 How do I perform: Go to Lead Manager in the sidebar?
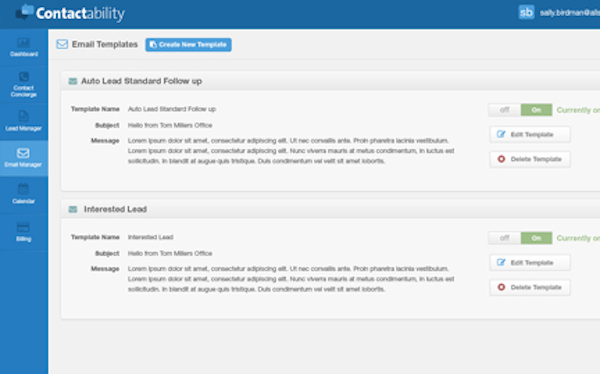(24, 121)
